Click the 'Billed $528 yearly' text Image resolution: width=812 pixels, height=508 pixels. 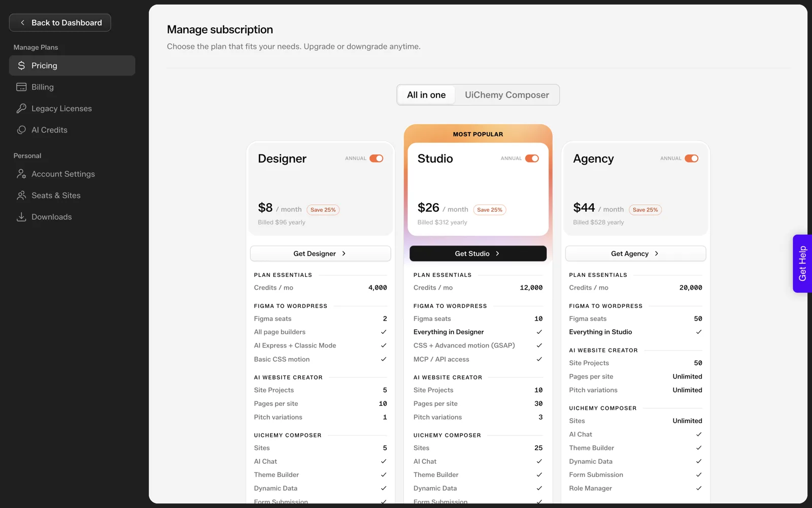point(598,223)
